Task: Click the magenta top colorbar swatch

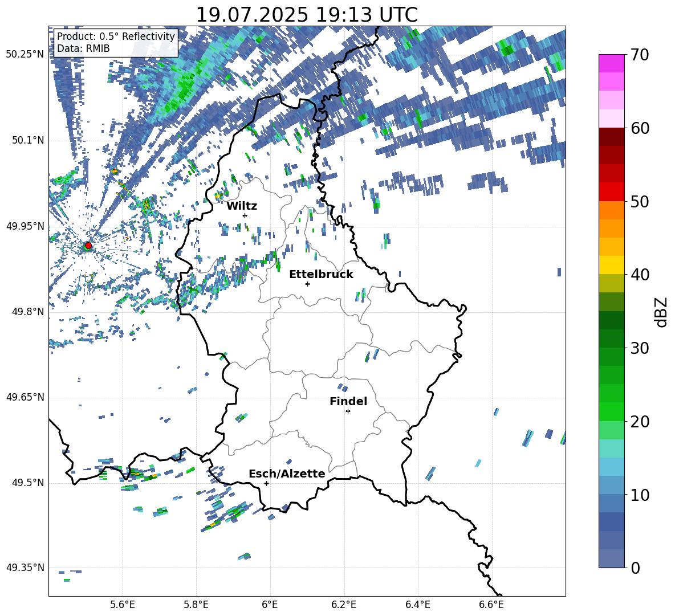Action: 612,63
